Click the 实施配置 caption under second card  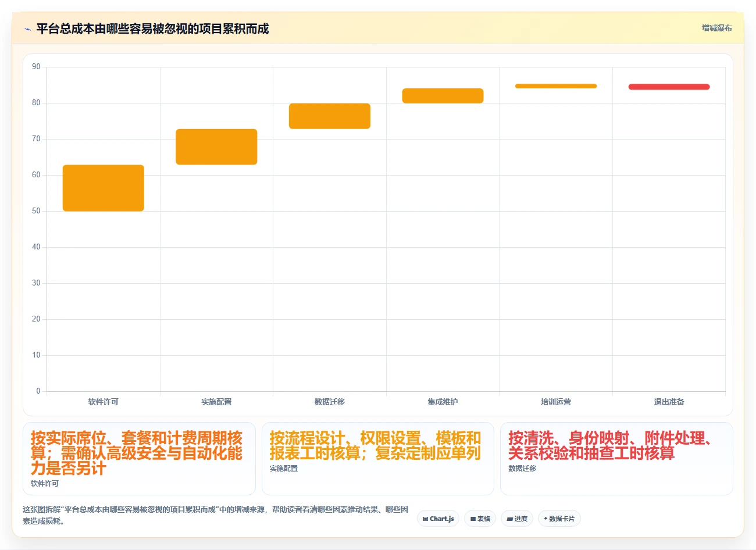[284, 469]
